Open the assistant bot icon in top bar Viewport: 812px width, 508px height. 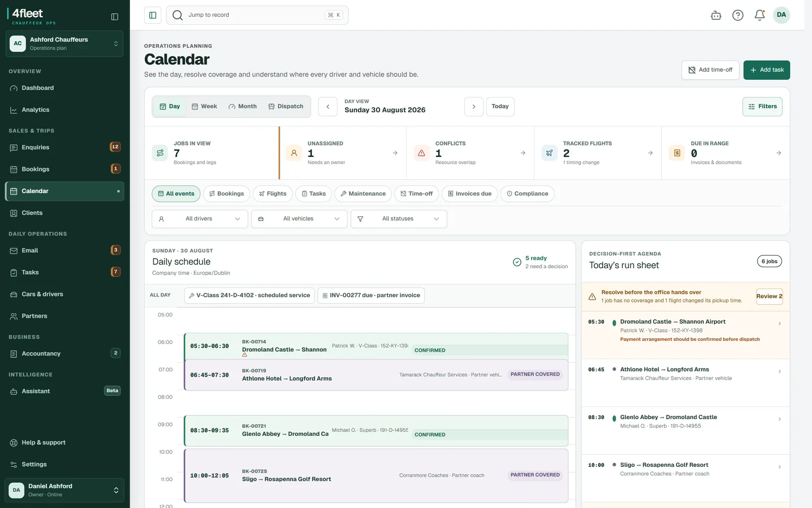point(716,15)
